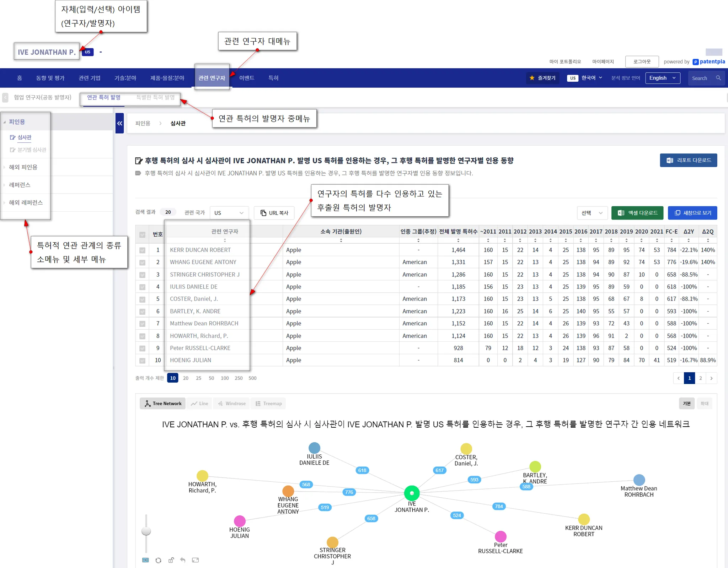Click the graph zoom slider handle

tap(146, 531)
